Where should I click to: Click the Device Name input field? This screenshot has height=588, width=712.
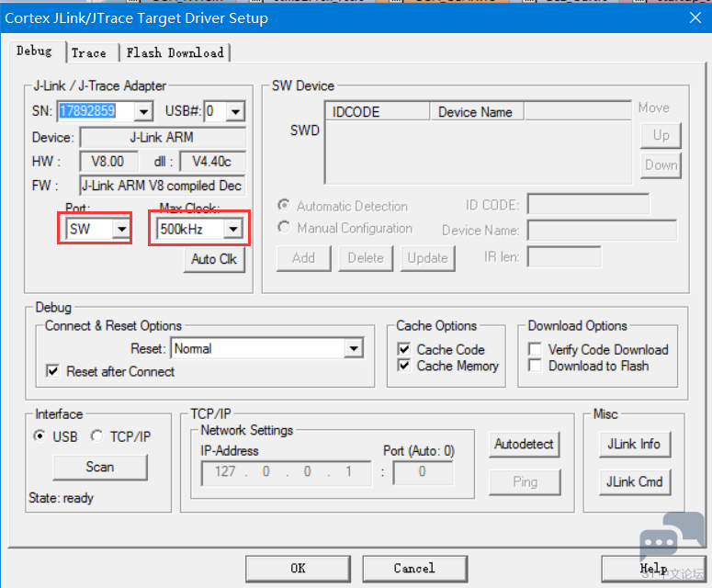click(x=602, y=231)
